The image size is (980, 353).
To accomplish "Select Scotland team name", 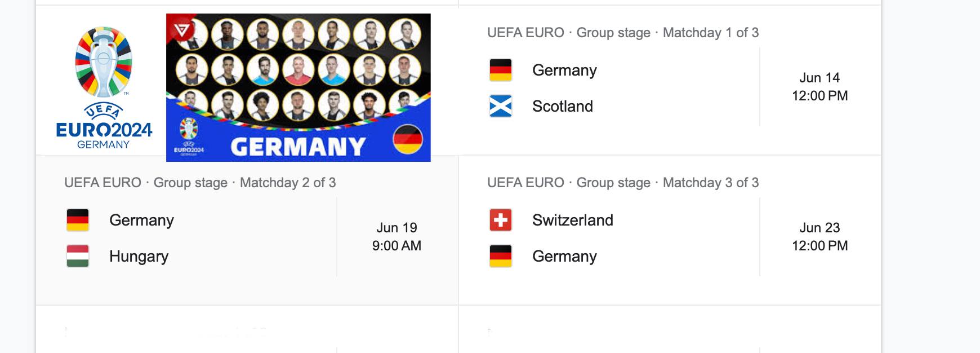I will pyautogui.click(x=563, y=106).
